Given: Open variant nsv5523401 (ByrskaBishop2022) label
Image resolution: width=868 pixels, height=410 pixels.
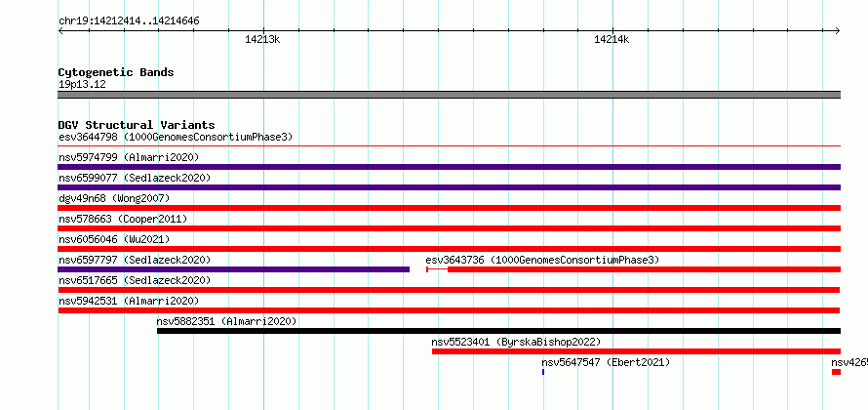Looking at the screenshot, I should pos(516,342).
